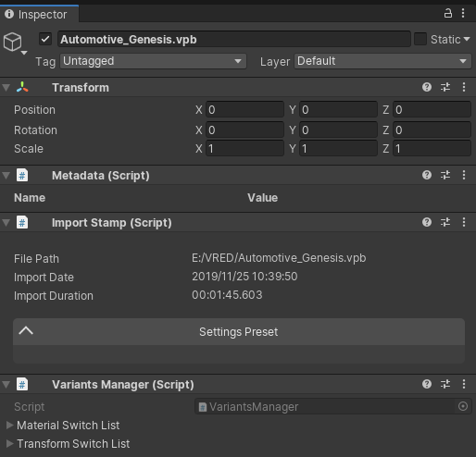Viewport: 476px width, 457px height.
Task: Open Transform component help icon
Action: [427, 87]
